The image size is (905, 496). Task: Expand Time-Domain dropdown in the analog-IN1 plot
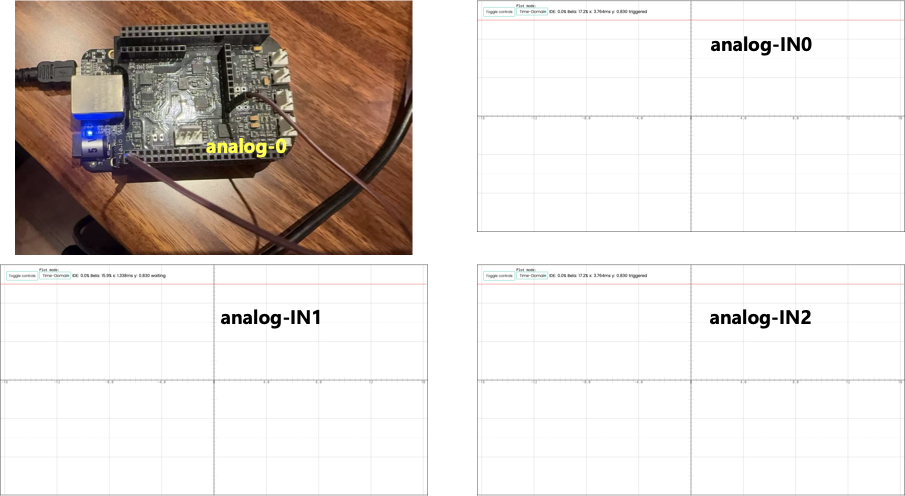coord(54,275)
